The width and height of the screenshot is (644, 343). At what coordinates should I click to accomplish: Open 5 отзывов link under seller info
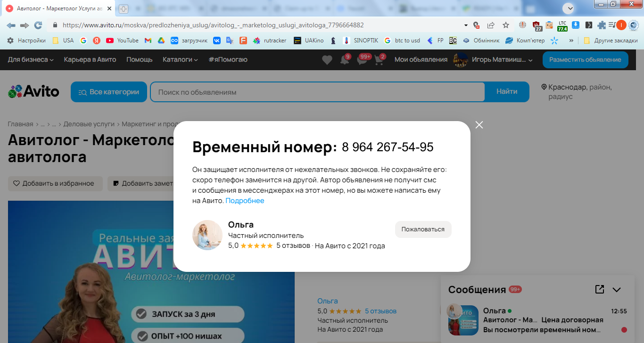pos(380,311)
